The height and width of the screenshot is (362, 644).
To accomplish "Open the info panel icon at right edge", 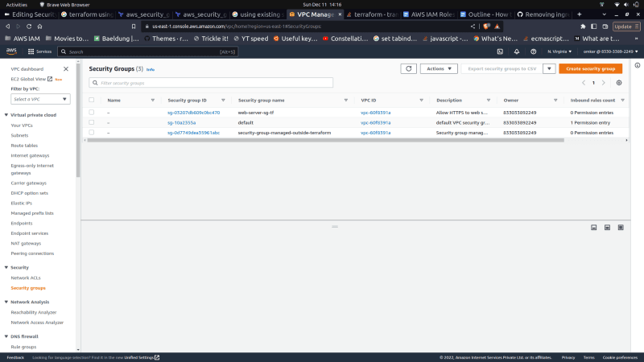I will [x=638, y=65].
